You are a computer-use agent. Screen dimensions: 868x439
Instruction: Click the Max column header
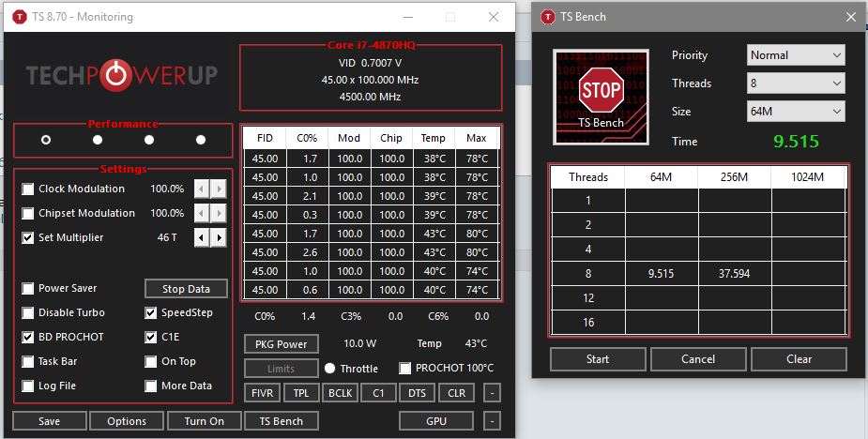pos(476,138)
